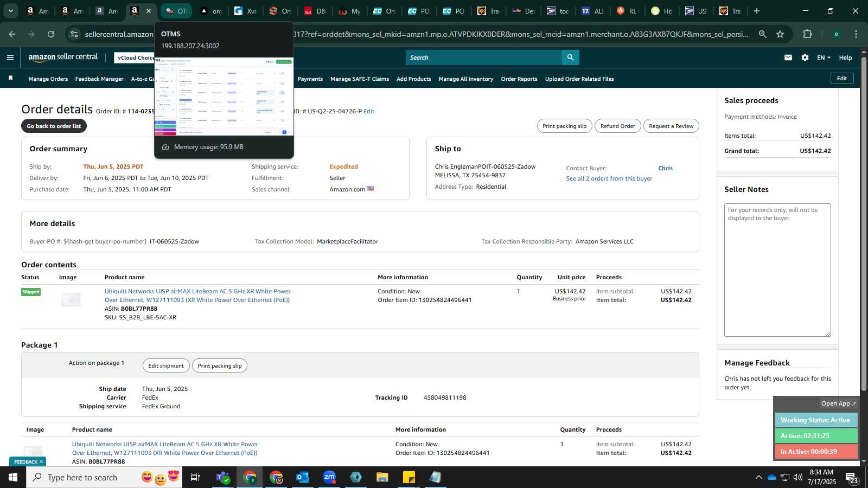The image size is (868, 488).
Task: Click the bookmark flag in navigation bar
Action: click(10, 79)
